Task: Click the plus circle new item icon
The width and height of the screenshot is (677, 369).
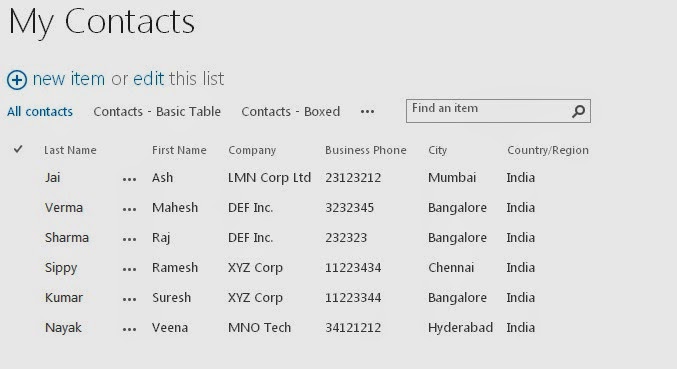Action: 17,80
